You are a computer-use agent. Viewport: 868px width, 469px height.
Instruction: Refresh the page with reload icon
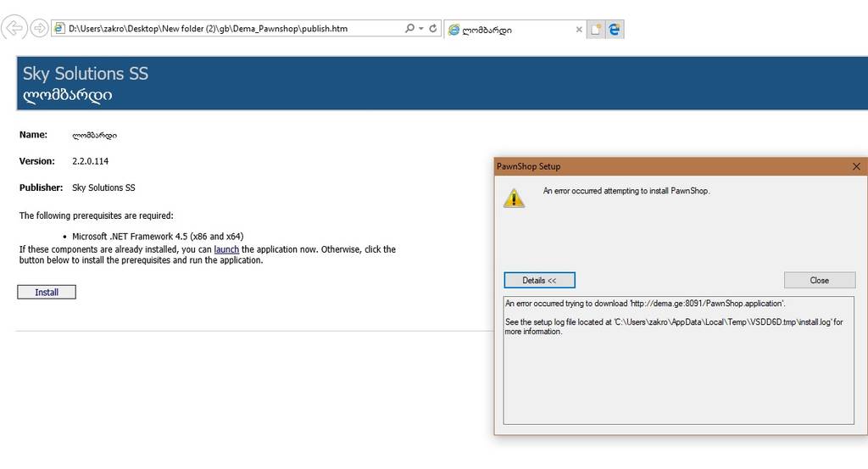(x=433, y=28)
